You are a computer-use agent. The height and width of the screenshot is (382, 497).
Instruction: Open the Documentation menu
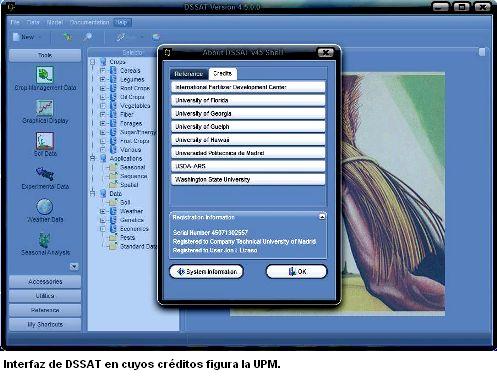click(x=89, y=22)
